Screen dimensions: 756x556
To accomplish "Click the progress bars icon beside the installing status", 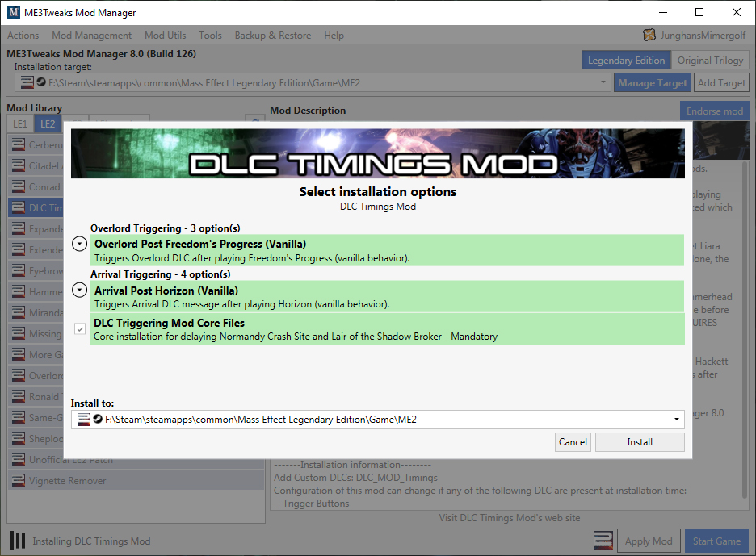I will pyautogui.click(x=18, y=541).
